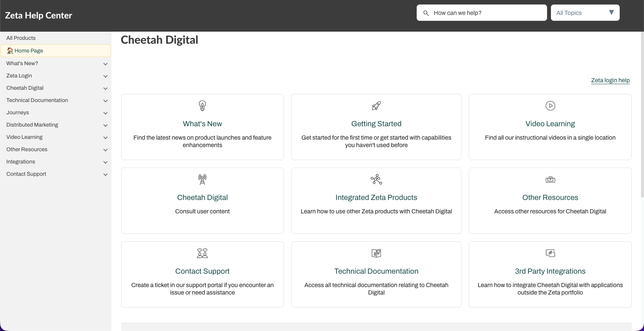Screen dimensions: 644x331
Task: Select Home Page in the sidebar
Action: 29,51
